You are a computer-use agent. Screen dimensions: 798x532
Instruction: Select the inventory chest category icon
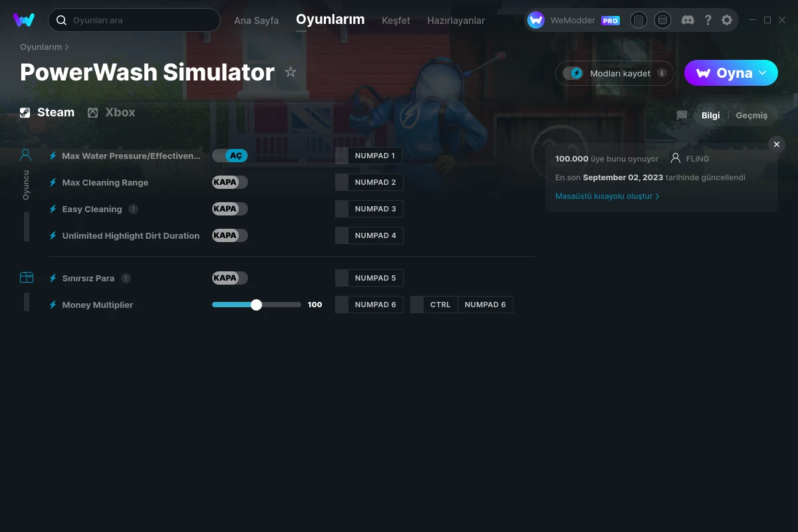[26, 277]
